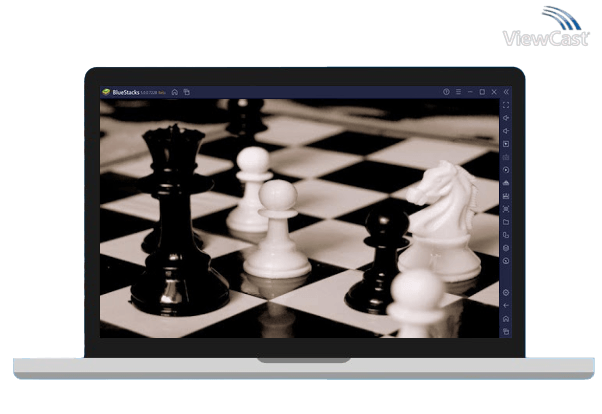Open the hamburger menu in title bar
This screenshot has height=414, width=602.
458,92
